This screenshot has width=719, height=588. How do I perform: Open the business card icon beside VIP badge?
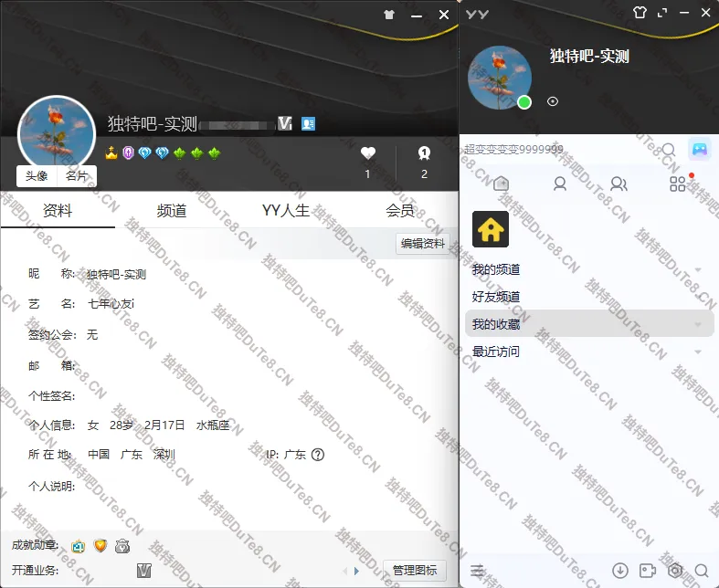308,124
